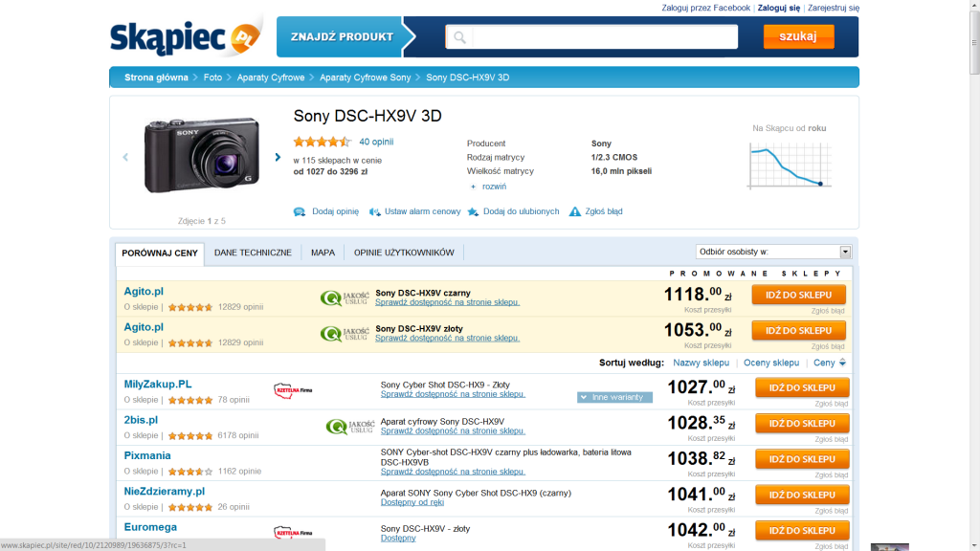Viewport: 980px width, 551px height.
Task: Click the szukaj search button
Action: (799, 36)
